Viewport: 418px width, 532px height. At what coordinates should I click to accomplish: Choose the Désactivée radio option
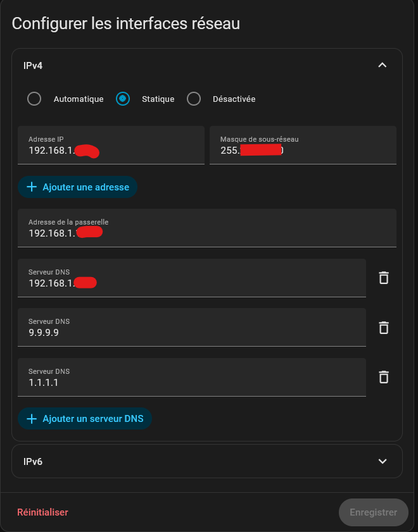click(x=194, y=99)
